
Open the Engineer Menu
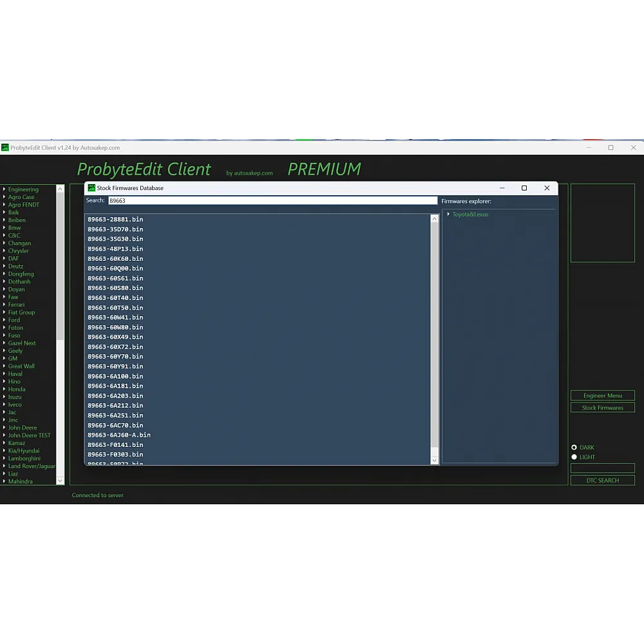[x=602, y=395]
